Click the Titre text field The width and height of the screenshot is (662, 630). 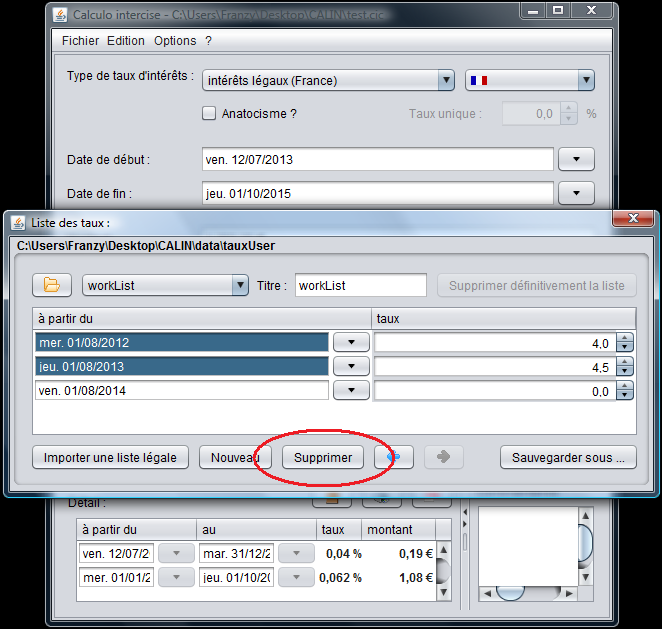click(361, 285)
